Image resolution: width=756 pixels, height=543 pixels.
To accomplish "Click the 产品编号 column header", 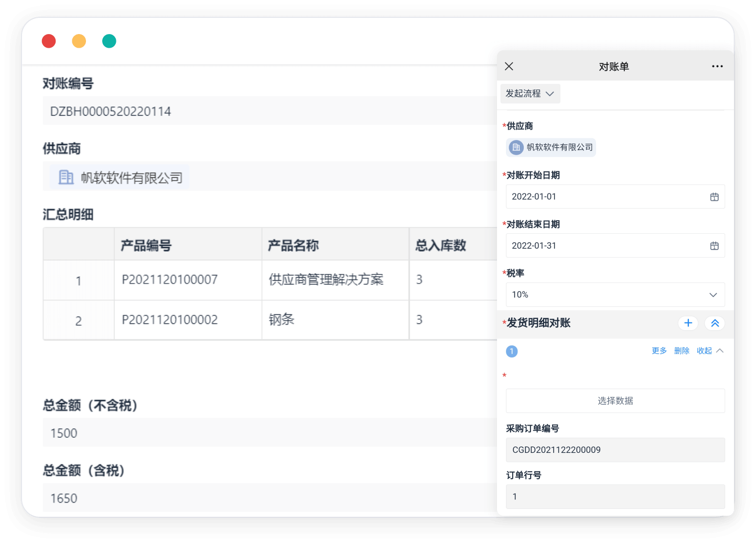I will [x=146, y=245].
